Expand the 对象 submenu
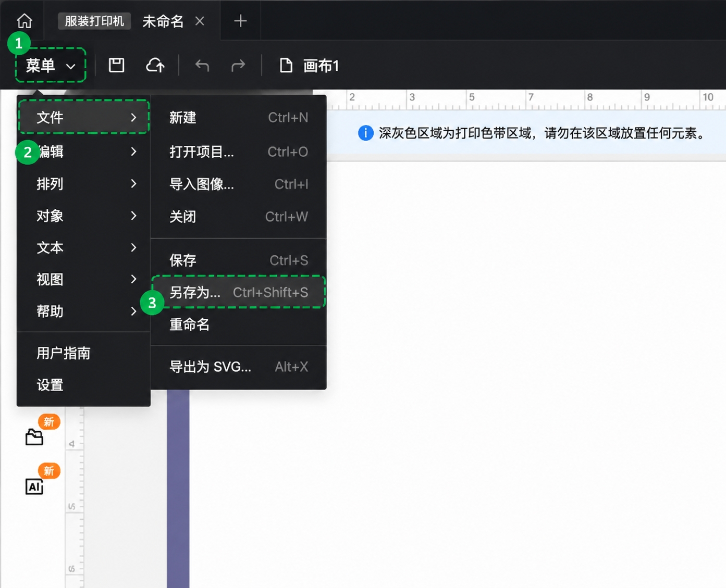The height and width of the screenshot is (588, 726). point(84,216)
